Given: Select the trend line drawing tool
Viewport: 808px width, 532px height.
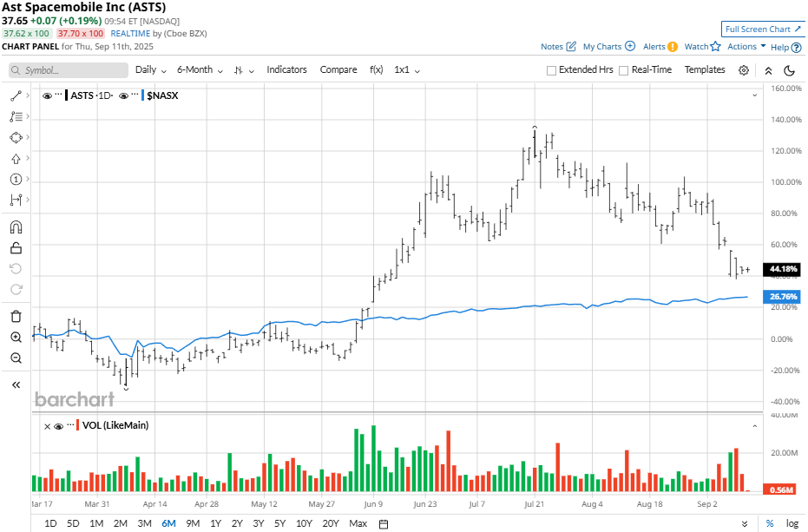Looking at the screenshot, I should click(16, 95).
